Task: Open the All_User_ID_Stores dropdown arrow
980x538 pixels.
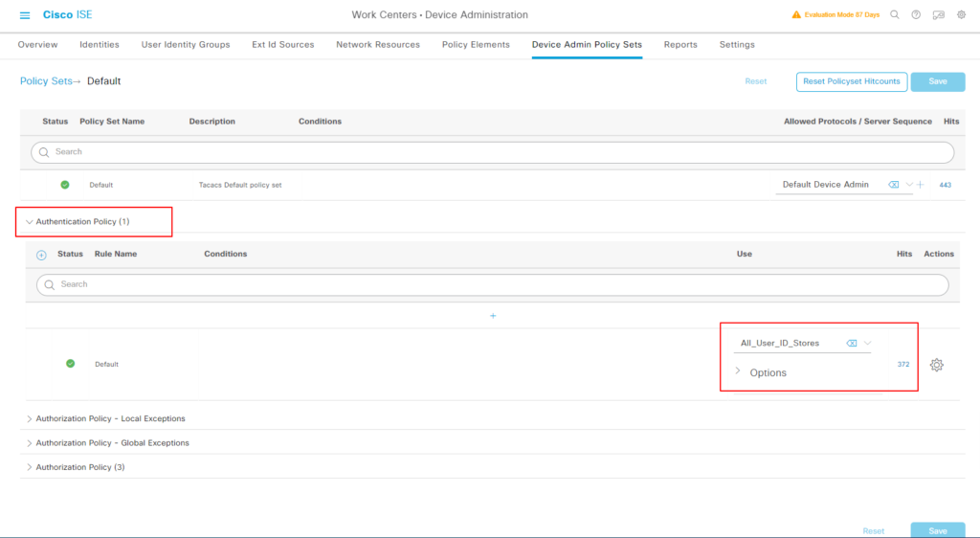Action: click(867, 343)
